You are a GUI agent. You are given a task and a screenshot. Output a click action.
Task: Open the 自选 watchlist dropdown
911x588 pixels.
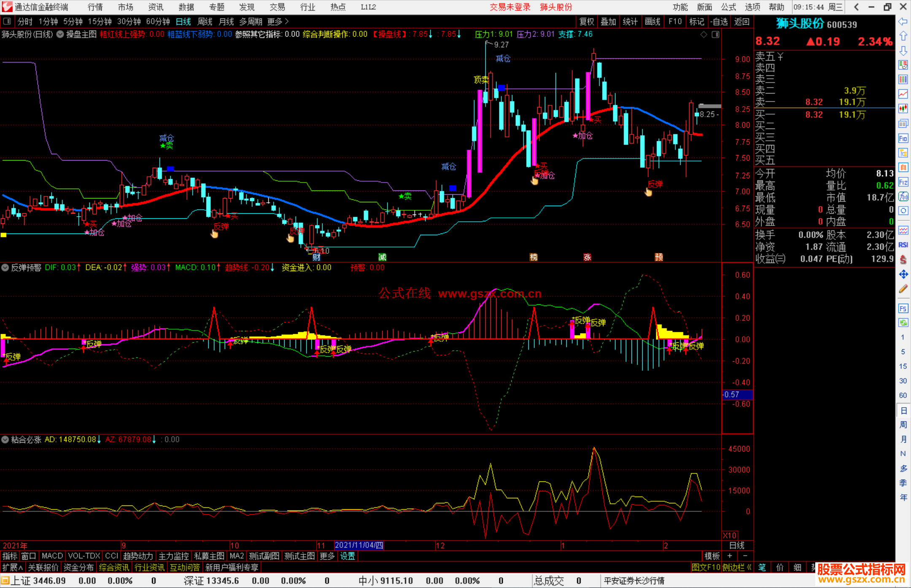tap(719, 21)
